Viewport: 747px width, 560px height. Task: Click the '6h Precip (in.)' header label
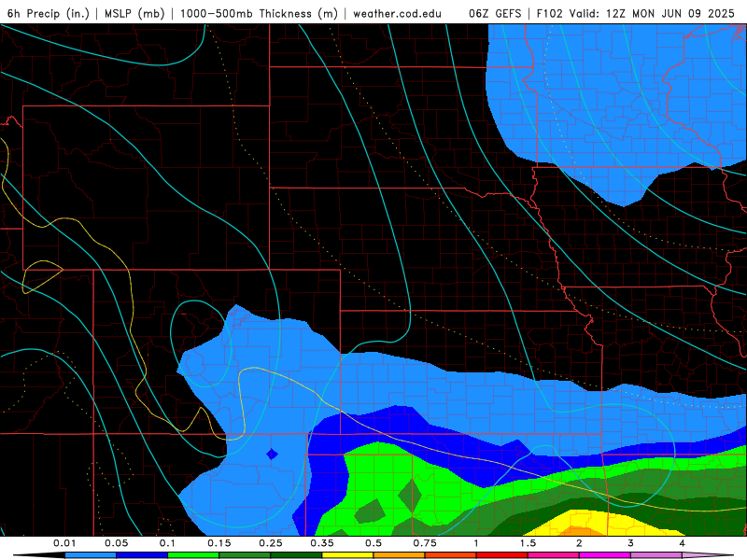[49, 13]
